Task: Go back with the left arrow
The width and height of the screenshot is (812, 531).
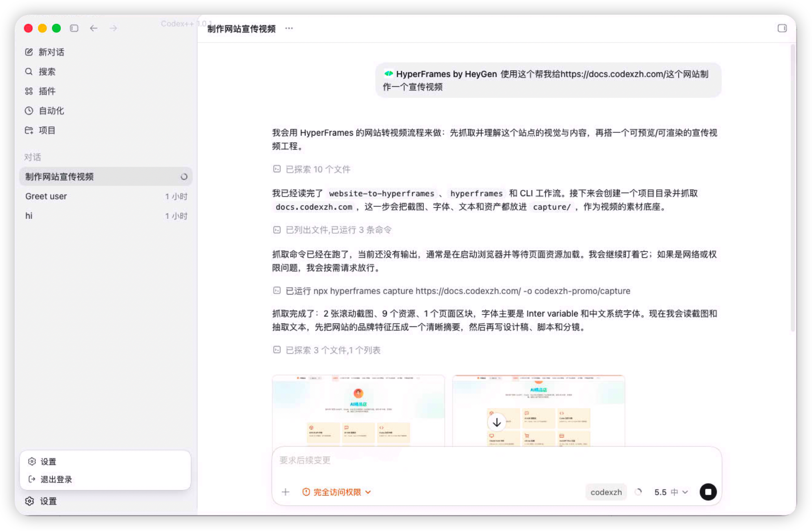Action: click(x=94, y=28)
